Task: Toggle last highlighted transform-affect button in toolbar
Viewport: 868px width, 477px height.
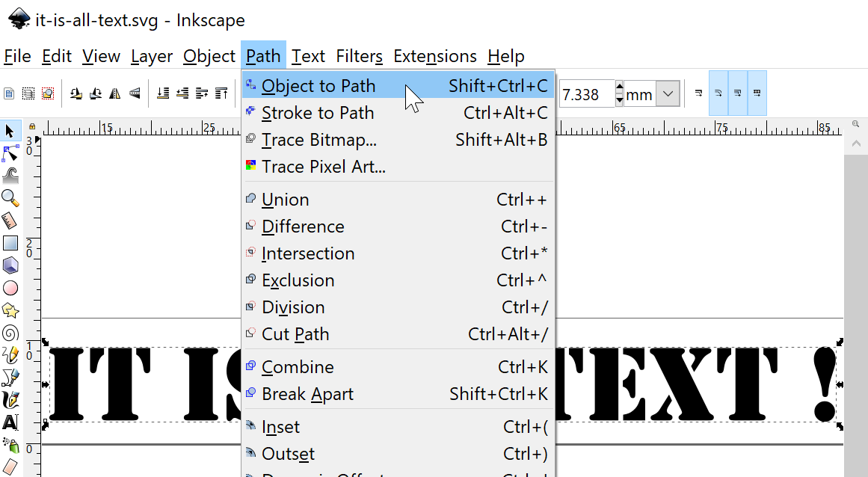Action: [757, 93]
